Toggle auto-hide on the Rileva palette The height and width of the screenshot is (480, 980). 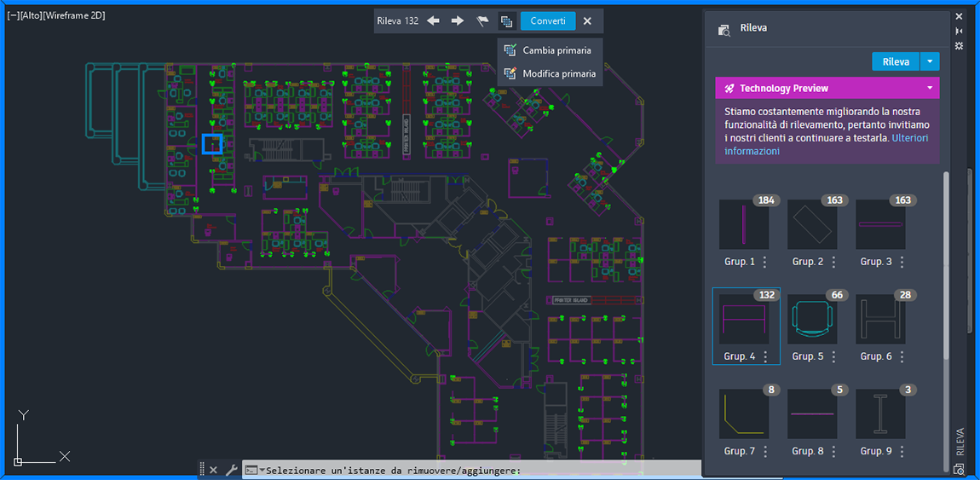960,31
